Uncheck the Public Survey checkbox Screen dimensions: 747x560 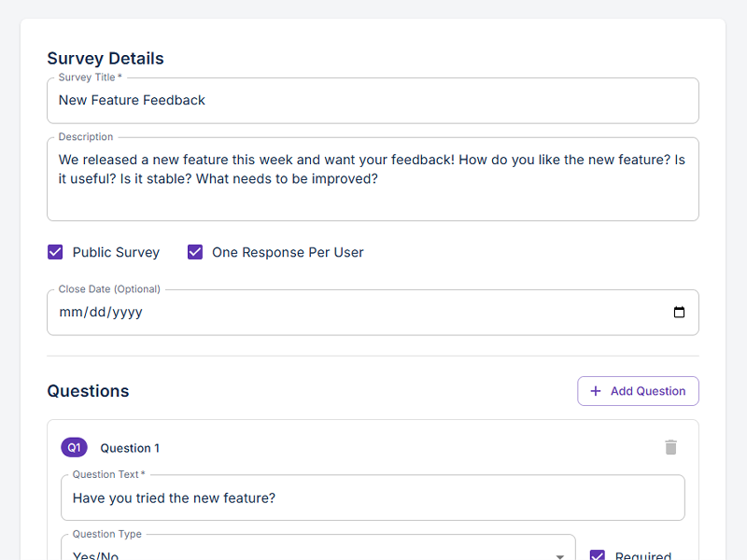tap(55, 252)
